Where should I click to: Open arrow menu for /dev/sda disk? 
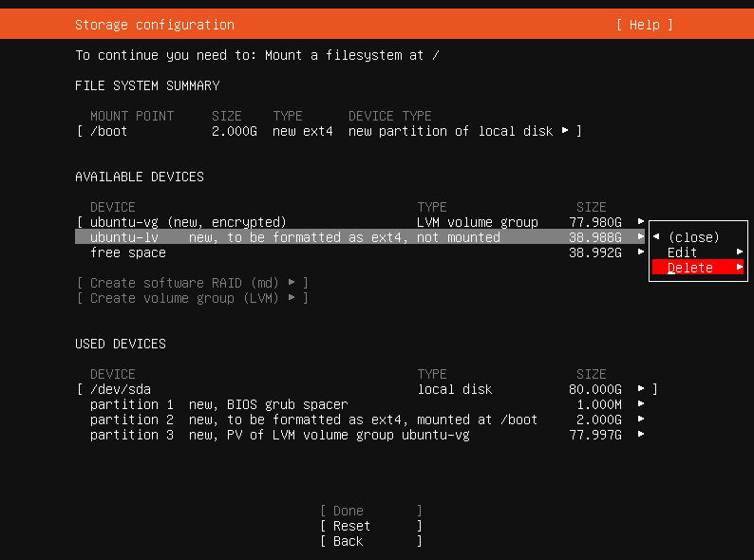coord(641,389)
